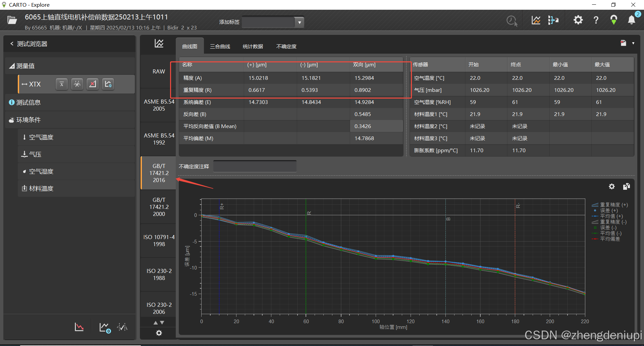The height and width of the screenshot is (346, 644).
Task: Click the merge and export icon
Action: pos(553,20)
